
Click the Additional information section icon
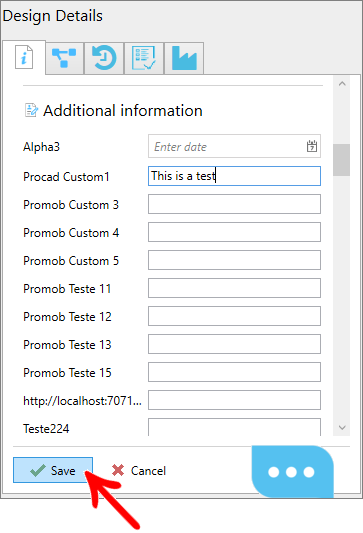(x=31, y=110)
